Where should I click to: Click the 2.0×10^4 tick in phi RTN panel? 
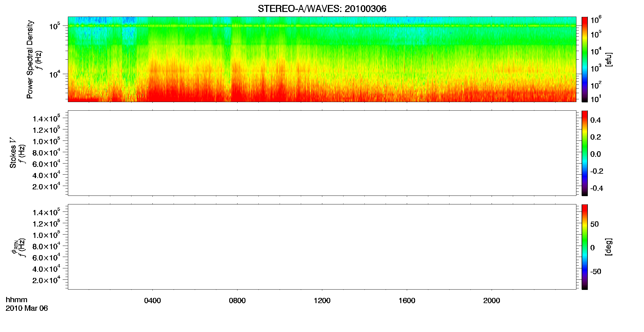[x=46, y=280]
